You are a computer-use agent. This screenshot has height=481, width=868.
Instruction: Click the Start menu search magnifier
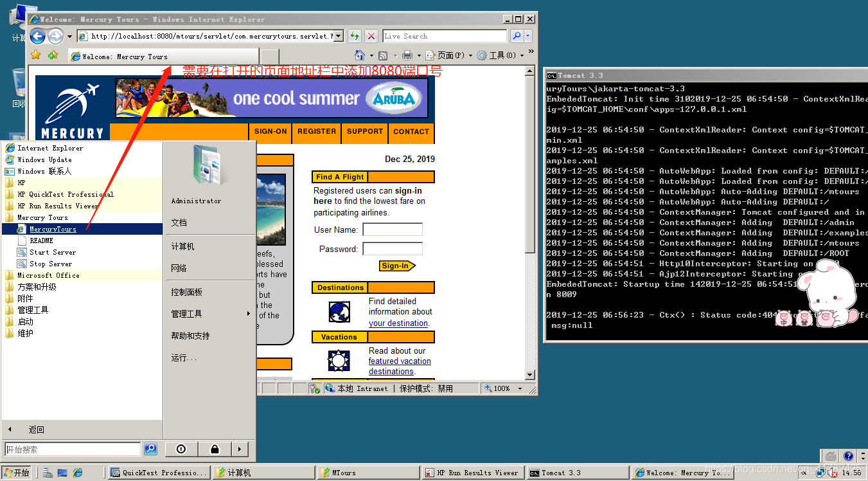pos(150,449)
